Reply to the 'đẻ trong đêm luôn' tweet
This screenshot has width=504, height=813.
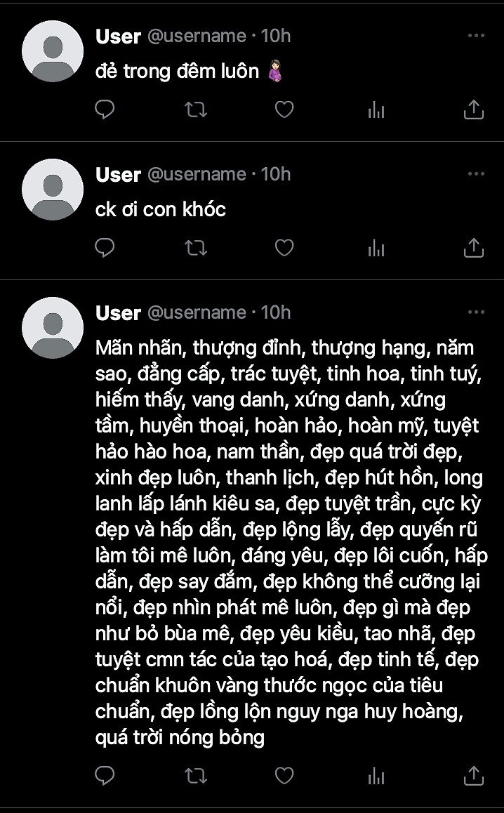(105, 110)
